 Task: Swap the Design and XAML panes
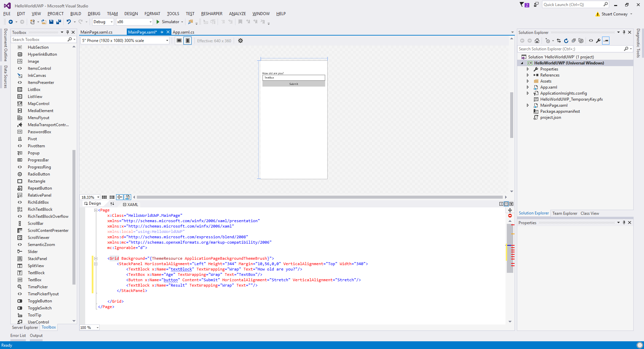(x=112, y=204)
